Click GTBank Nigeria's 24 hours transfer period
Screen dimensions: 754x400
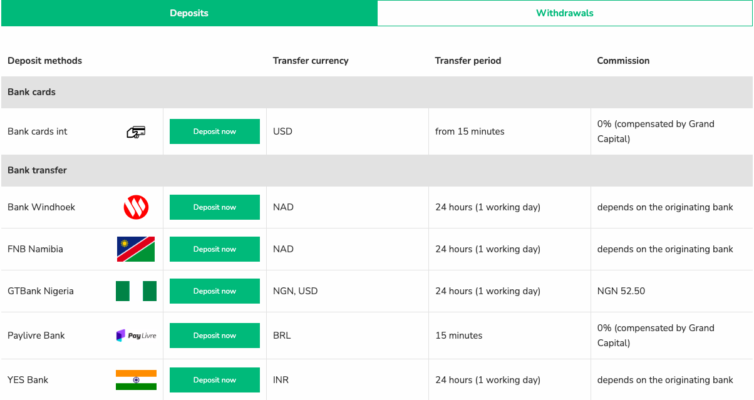tap(488, 291)
